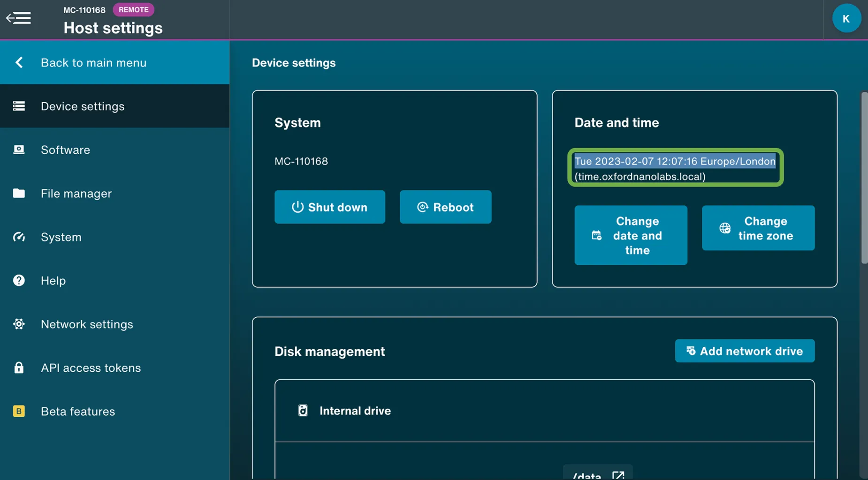Screen dimensions: 868x480
Task: Click the File manager folder icon
Action: pos(19,193)
